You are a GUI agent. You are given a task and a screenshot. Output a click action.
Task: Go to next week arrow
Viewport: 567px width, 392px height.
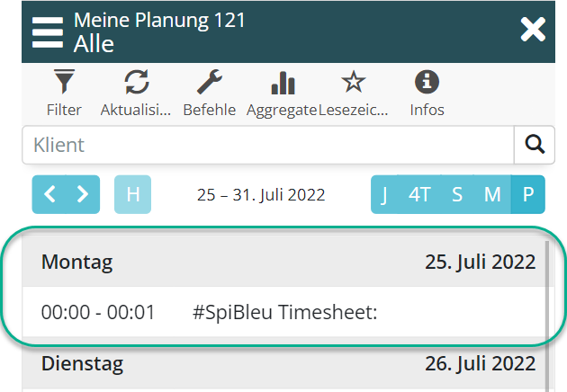[83, 194]
